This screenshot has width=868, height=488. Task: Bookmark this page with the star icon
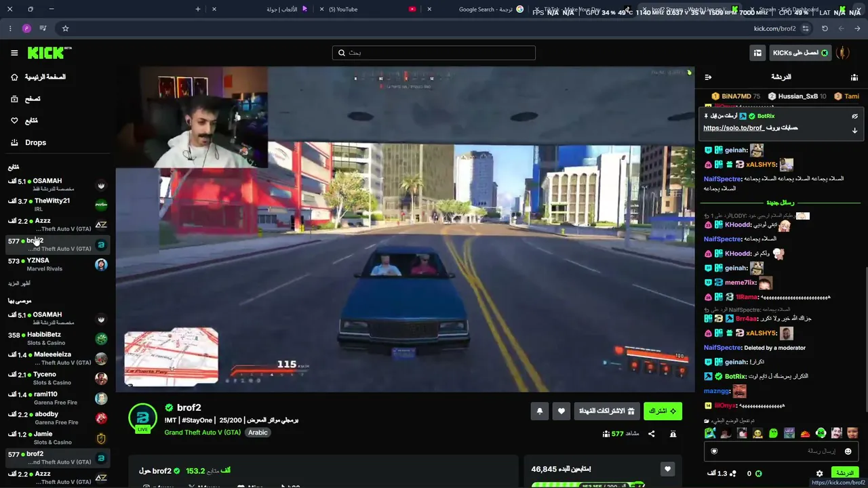[65, 28]
